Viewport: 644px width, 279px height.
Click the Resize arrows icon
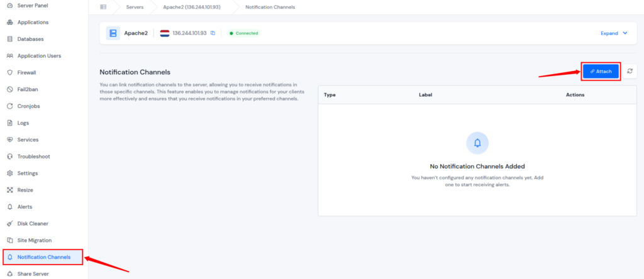(10, 190)
